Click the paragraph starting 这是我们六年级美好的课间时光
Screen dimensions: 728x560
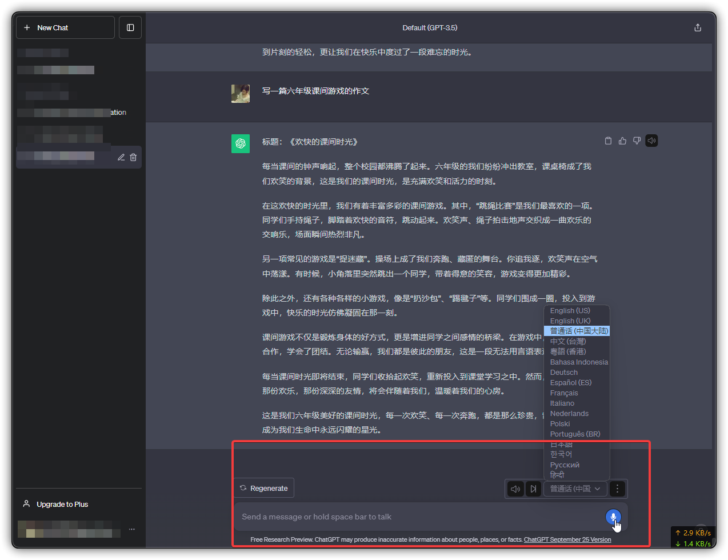403,423
